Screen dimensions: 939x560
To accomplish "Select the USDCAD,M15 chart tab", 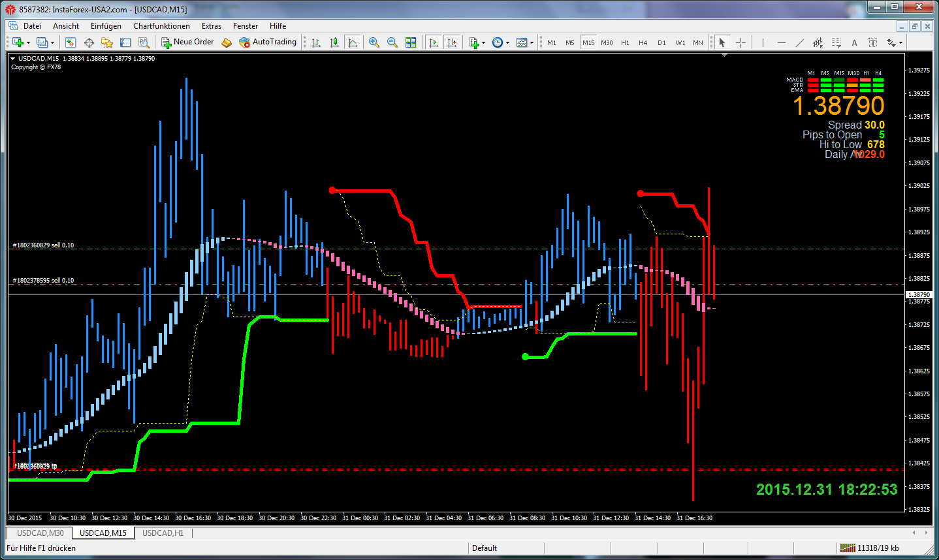I will click(103, 533).
